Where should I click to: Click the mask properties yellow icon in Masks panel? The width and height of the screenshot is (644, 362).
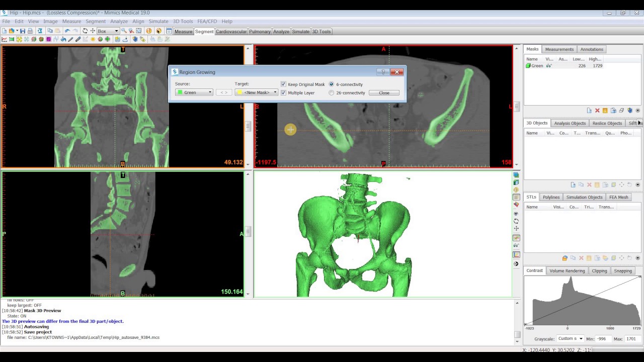[605, 111]
